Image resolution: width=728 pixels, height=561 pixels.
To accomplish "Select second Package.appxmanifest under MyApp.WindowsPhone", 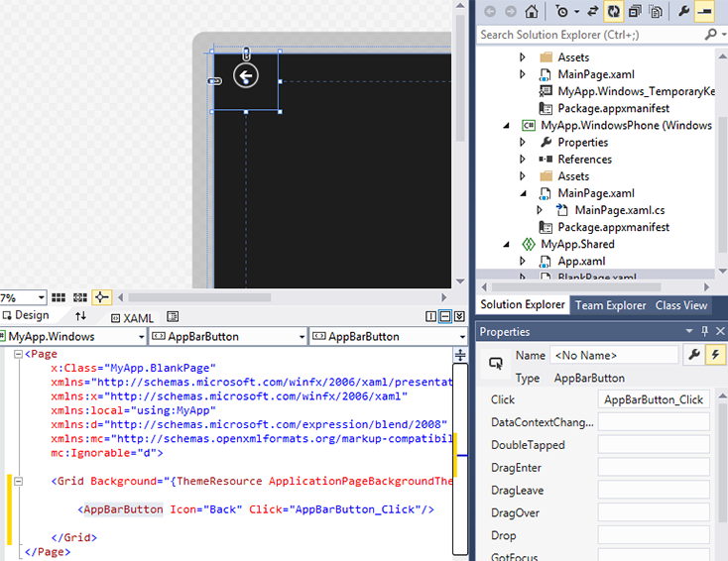I will [613, 227].
